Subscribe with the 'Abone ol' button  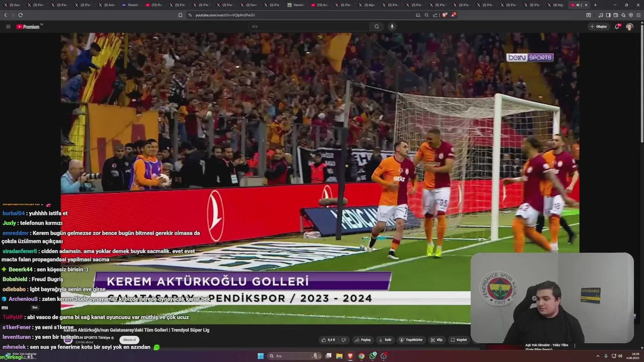coord(129,340)
